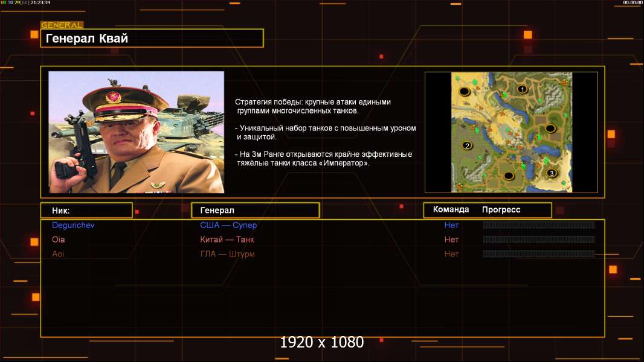Image resolution: width=644 pixels, height=362 pixels.
Task: Click the FPS and clock counter, top-left
Action: tap(25, 2)
